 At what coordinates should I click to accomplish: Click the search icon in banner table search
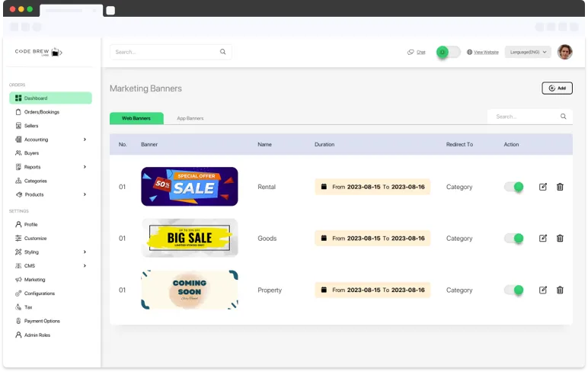[563, 117]
